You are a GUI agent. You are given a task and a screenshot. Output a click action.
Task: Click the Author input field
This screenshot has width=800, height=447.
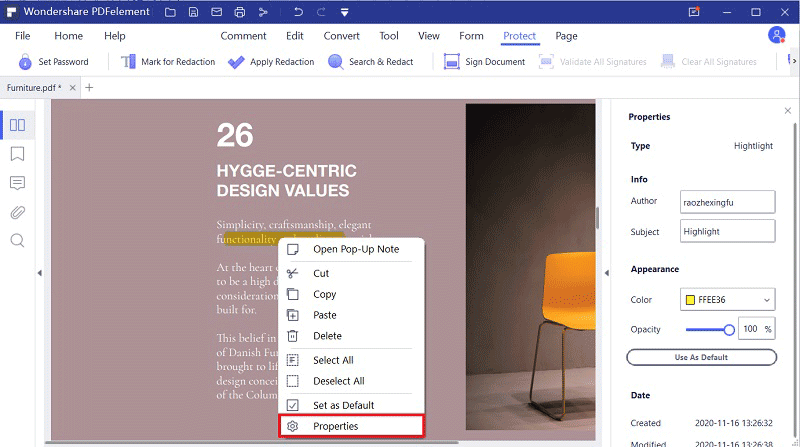click(727, 202)
